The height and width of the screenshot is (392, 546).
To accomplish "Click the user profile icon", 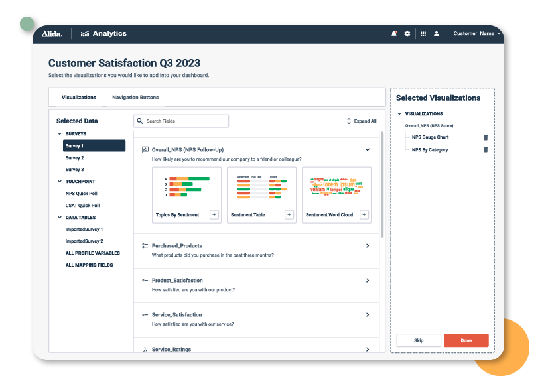I will (436, 33).
